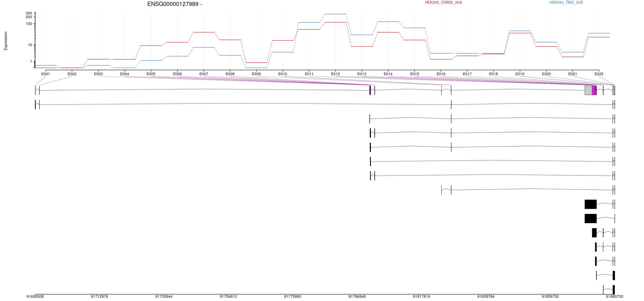Click exon label E022
The image size is (644, 301).
point(599,74)
